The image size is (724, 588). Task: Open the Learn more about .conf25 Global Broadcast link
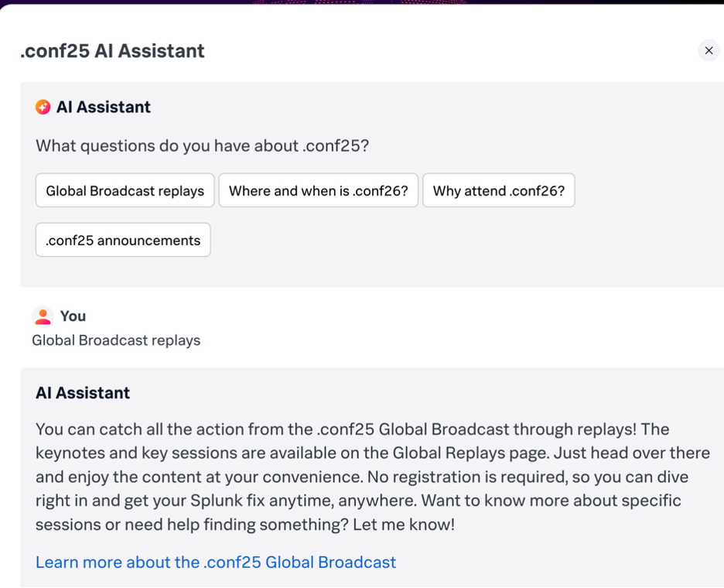pyautogui.click(x=216, y=562)
